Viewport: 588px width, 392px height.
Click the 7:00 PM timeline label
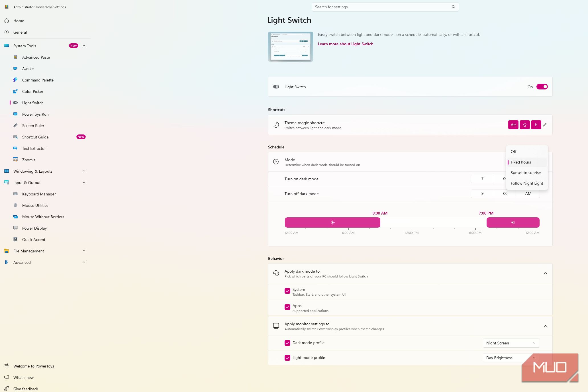[486, 213]
